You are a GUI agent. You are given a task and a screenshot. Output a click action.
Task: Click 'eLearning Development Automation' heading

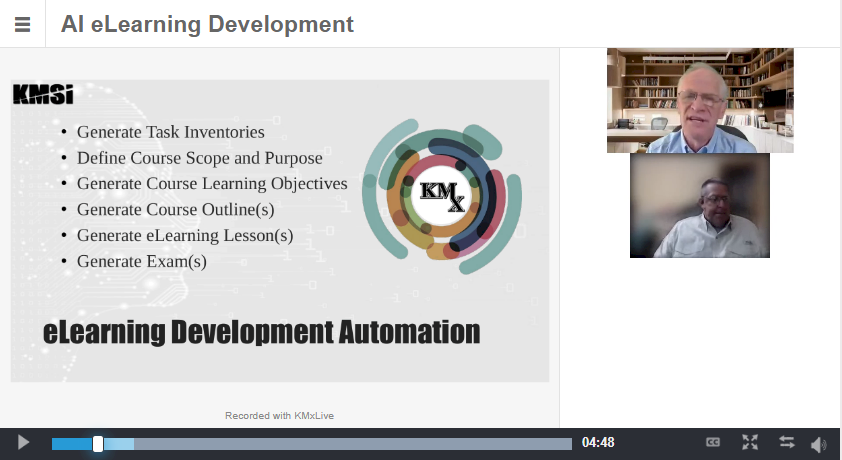tap(262, 332)
